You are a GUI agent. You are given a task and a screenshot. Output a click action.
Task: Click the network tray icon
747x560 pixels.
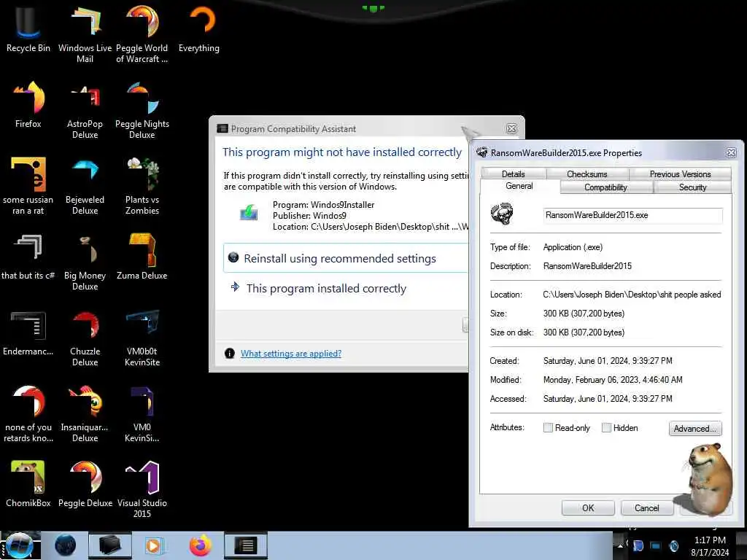(656, 545)
